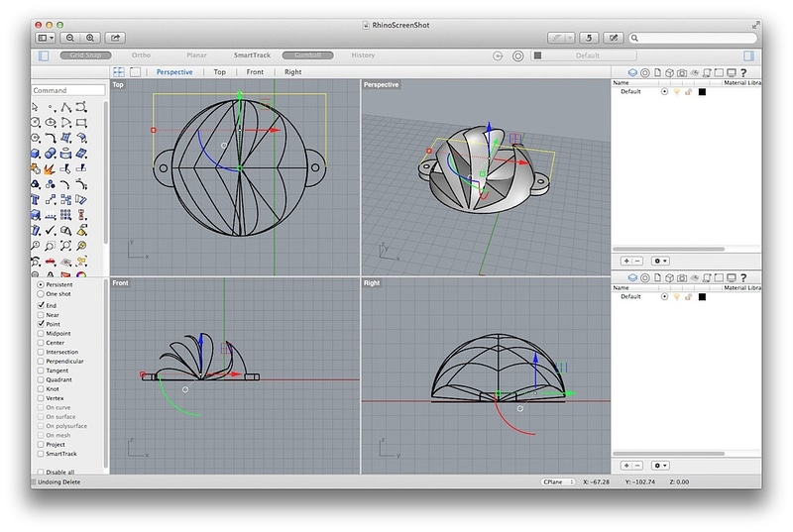
Task: Click the red car icon in tool palette
Action: 51,262
